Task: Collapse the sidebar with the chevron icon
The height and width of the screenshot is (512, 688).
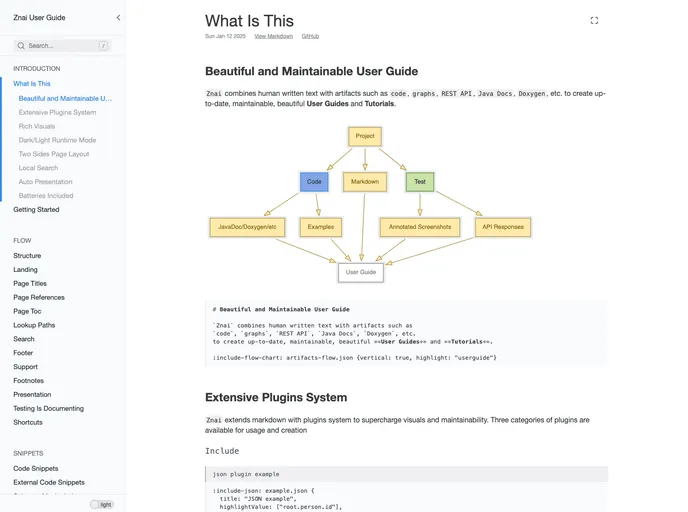Action: [x=118, y=18]
